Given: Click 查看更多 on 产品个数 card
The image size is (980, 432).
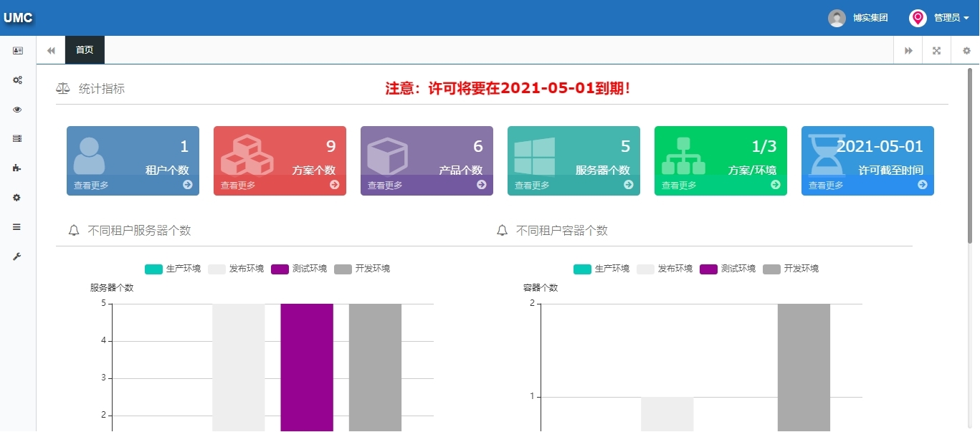Looking at the screenshot, I should (x=385, y=185).
